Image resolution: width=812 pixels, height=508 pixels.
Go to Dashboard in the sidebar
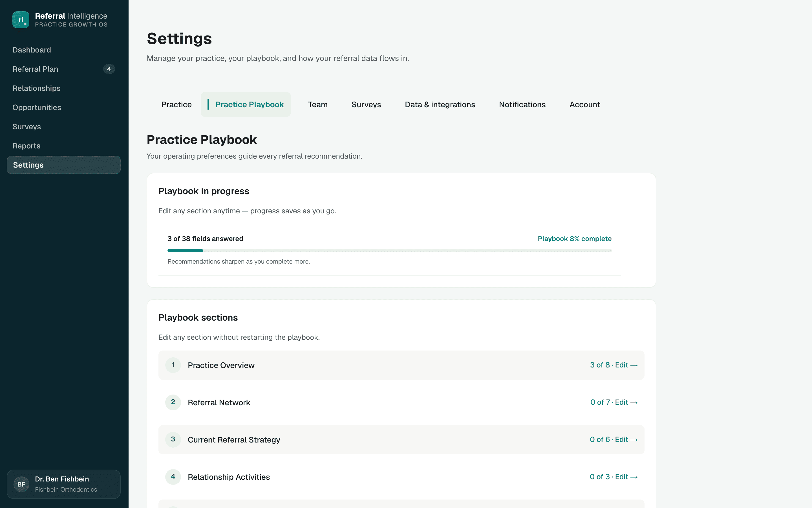[x=64, y=50]
